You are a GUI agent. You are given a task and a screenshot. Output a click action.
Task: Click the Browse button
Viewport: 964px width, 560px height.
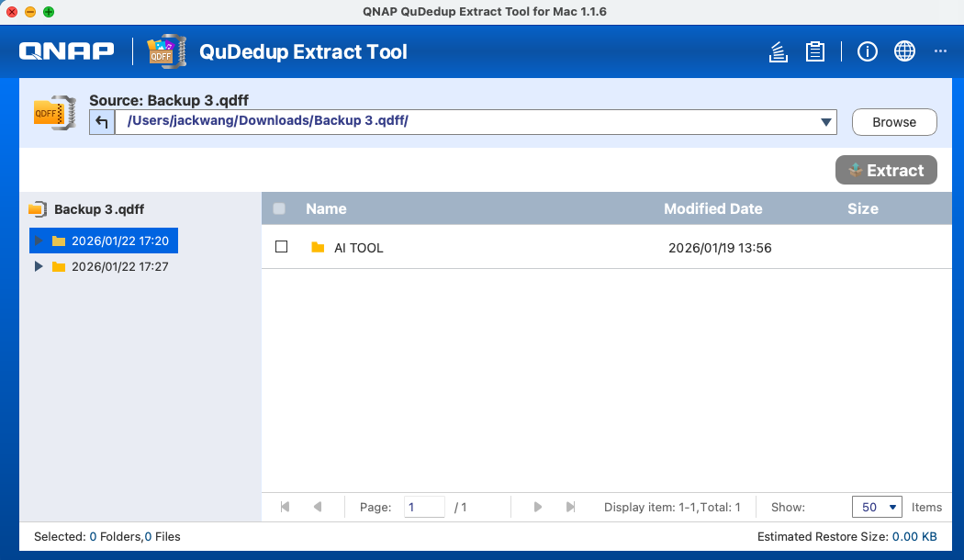[x=893, y=122]
